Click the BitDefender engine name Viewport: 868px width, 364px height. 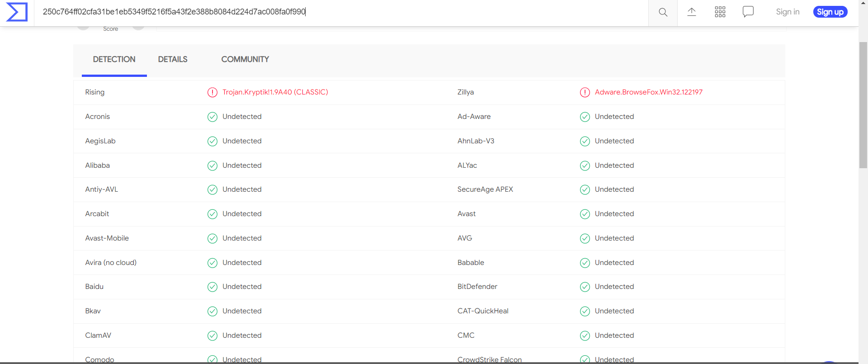coord(477,287)
